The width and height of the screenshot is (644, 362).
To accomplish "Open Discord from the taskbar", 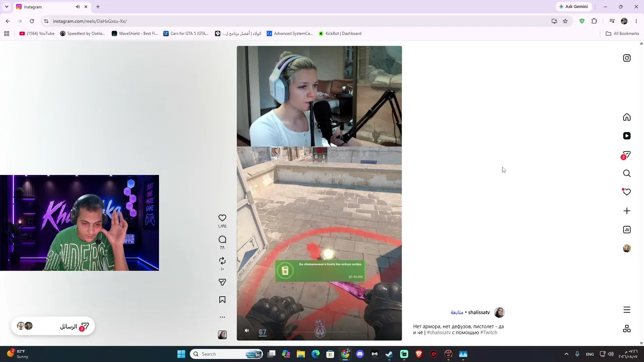I will [360, 354].
